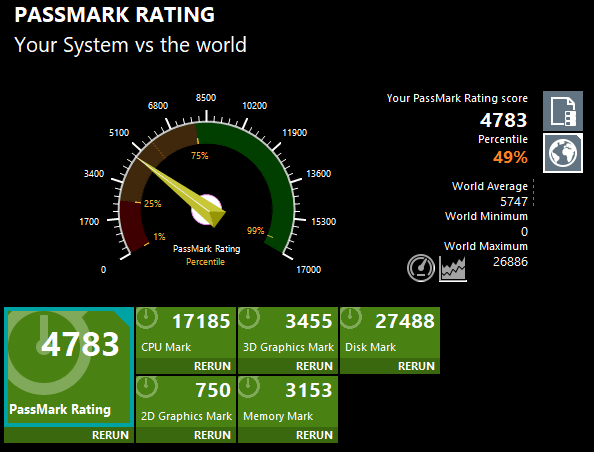The height and width of the screenshot is (452, 594).
Task: Click the 17000 gauge scale label
Action: point(308,269)
